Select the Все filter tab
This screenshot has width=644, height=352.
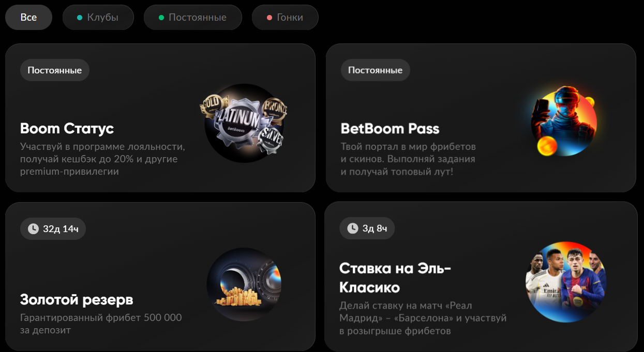point(28,18)
